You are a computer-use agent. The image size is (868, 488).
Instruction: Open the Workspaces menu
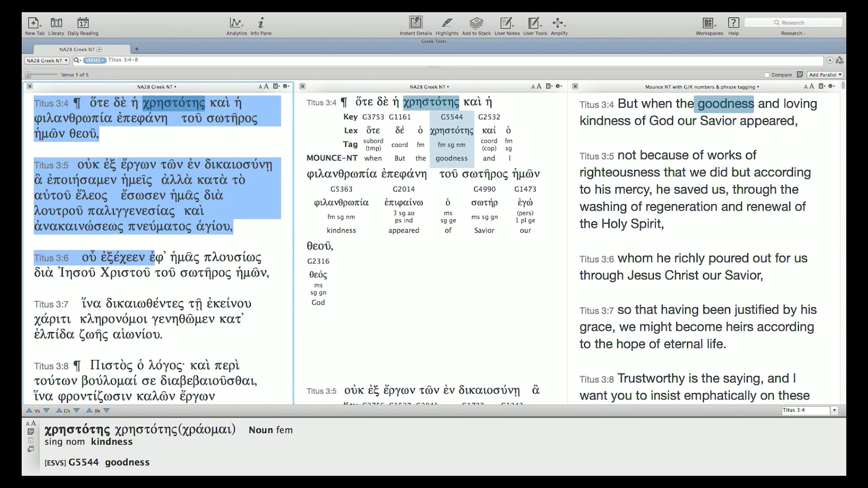(709, 23)
